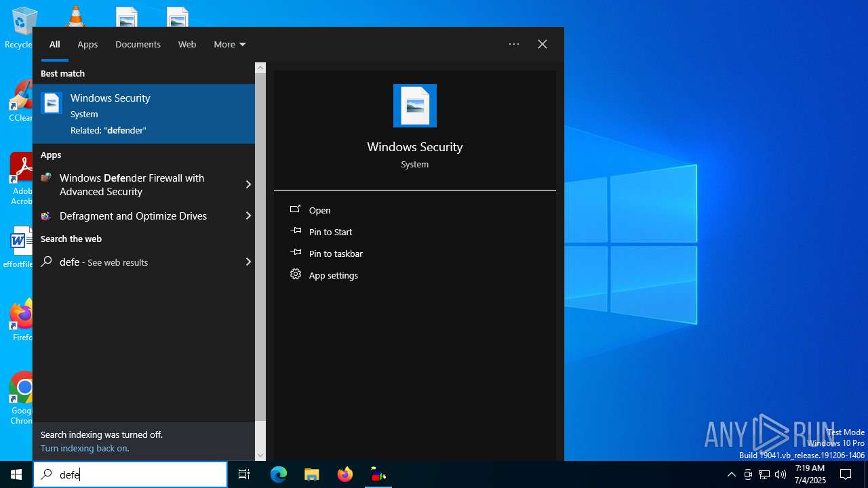868x488 pixels.
Task: Click Defragment and Optimize Drives icon
Action: pos(46,216)
